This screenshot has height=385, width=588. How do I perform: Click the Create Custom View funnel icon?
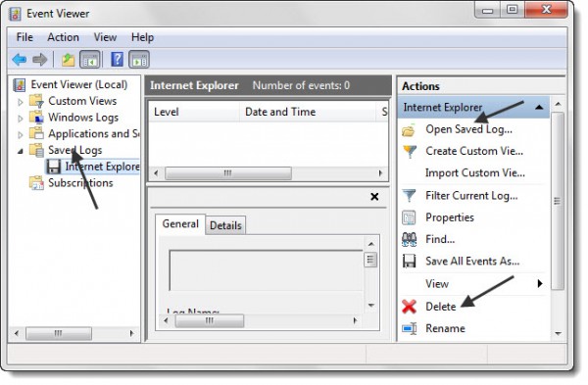410,152
